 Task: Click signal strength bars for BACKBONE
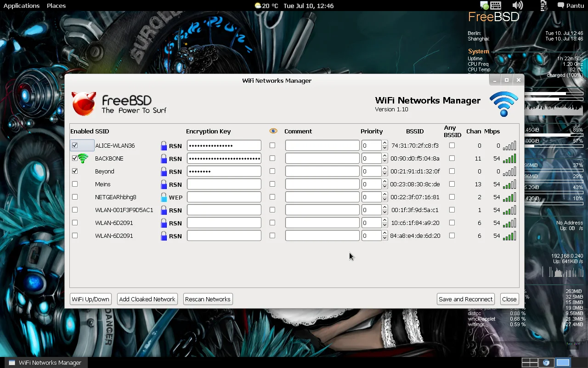pos(509,159)
